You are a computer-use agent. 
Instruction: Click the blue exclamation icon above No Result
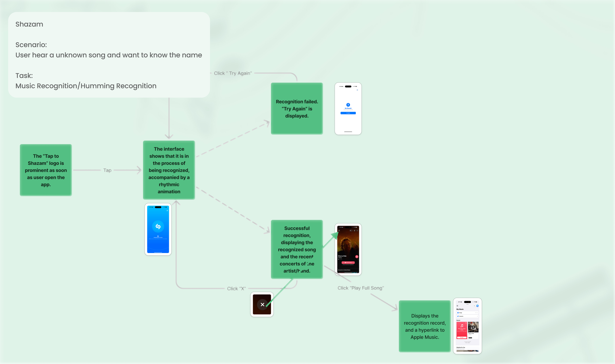pos(348,105)
